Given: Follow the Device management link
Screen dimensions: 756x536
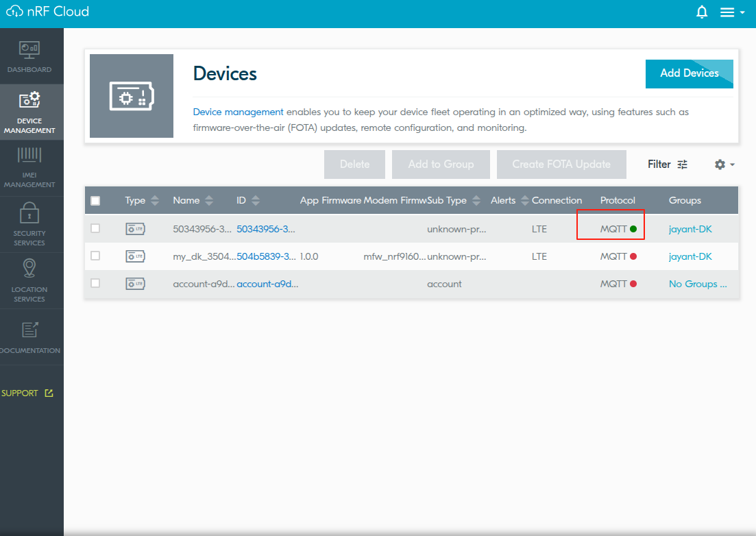Looking at the screenshot, I should [x=239, y=112].
